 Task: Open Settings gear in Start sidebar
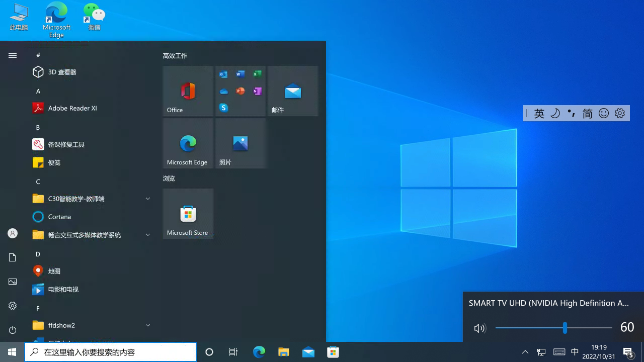click(13, 306)
